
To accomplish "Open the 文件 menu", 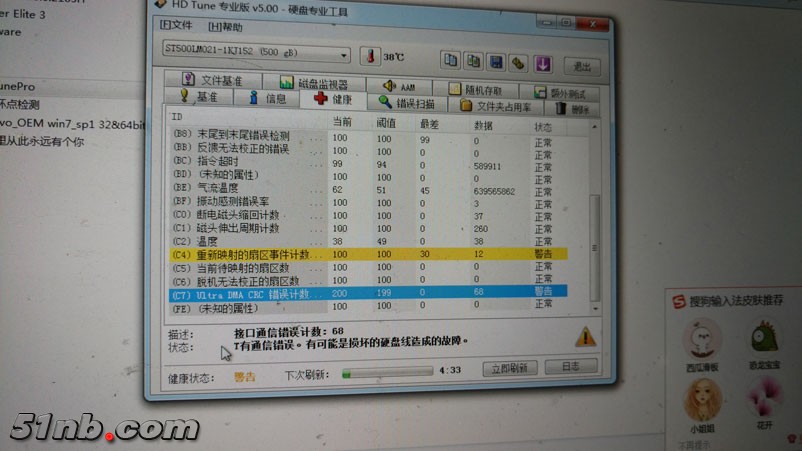I will (178, 26).
